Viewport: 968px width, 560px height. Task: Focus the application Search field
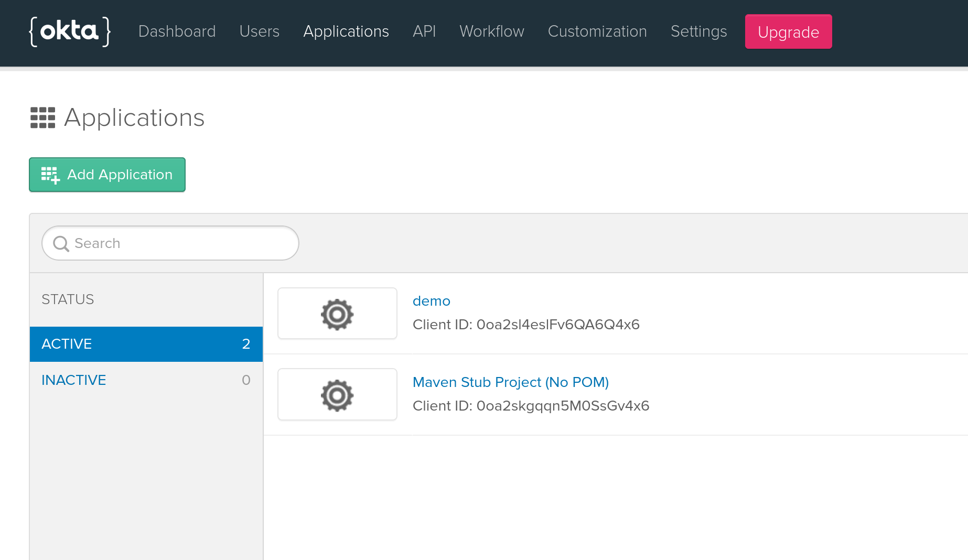tap(178, 243)
